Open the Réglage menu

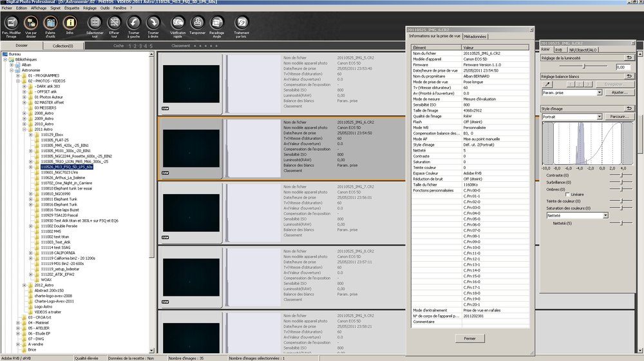pos(90,8)
